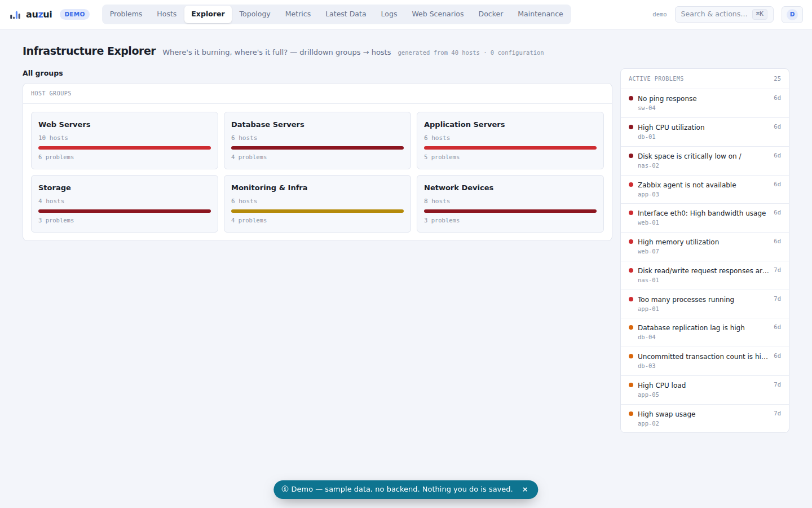Image resolution: width=812 pixels, height=508 pixels.
Task: Open the Monitoring & Infra group card
Action: tap(317, 204)
